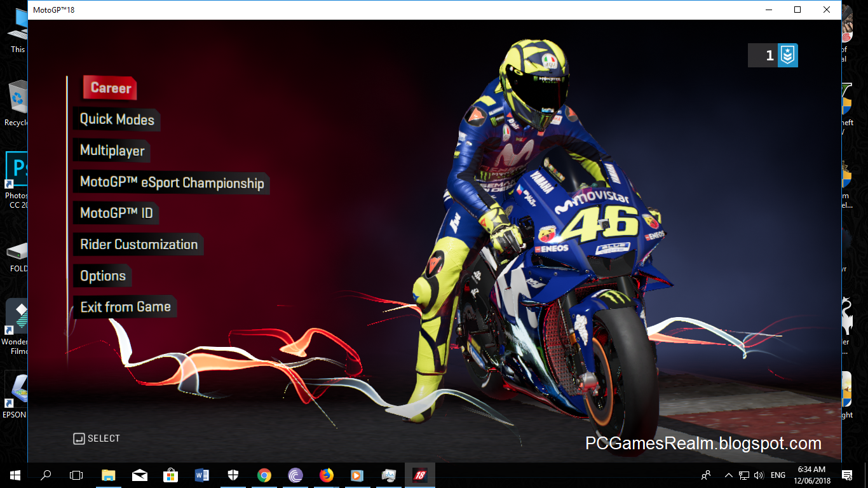Click the enter-key icon beside SELECT
This screenshot has height=488, width=868.
click(79, 438)
